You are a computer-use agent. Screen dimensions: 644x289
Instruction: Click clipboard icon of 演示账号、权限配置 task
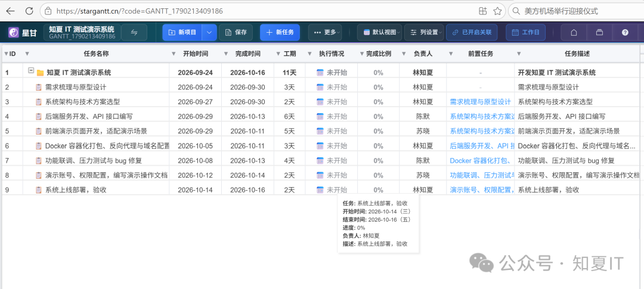point(39,175)
